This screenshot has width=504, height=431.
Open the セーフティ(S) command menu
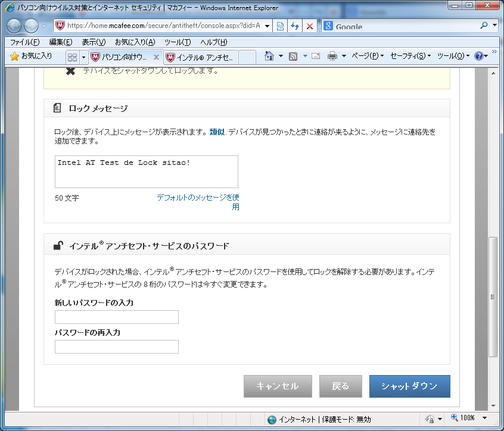tap(410, 56)
